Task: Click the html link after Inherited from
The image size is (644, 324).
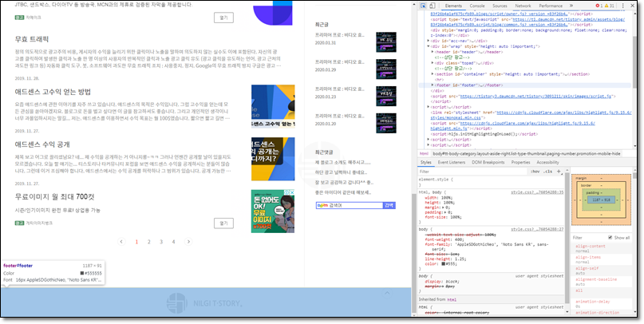Action: point(452,299)
